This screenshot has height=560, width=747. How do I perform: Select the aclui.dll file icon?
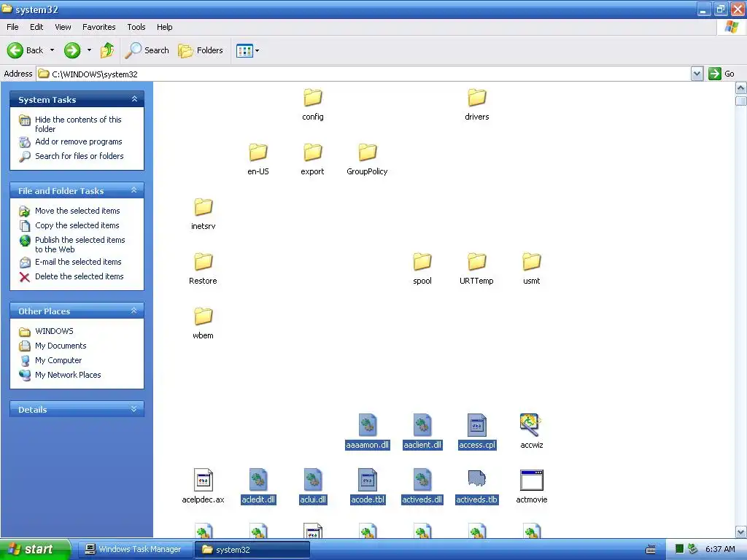[312, 480]
